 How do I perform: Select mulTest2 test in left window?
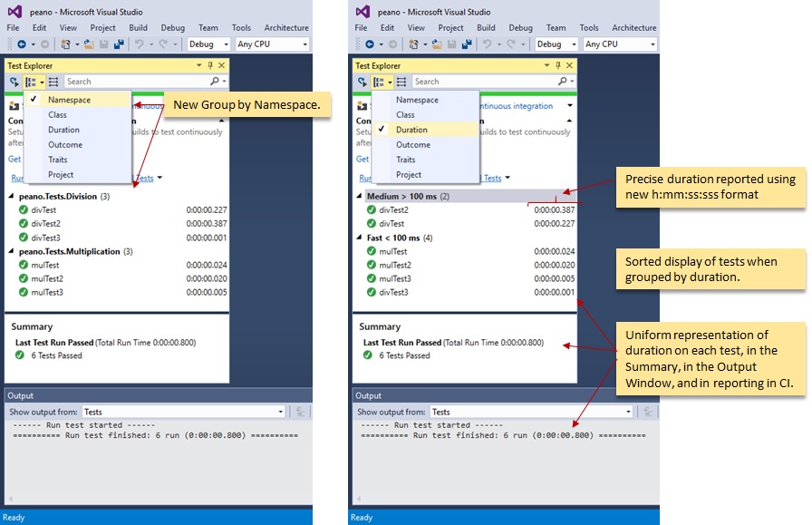coord(47,278)
